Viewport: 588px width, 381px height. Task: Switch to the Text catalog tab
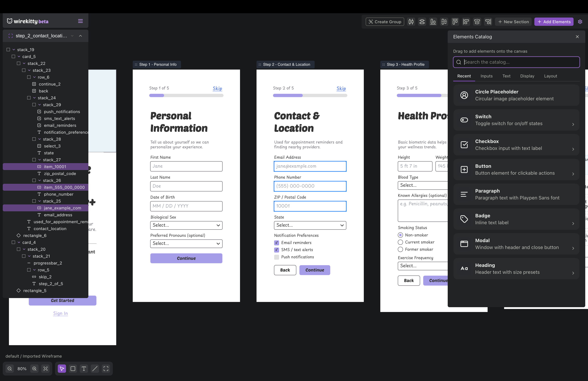[x=506, y=76]
